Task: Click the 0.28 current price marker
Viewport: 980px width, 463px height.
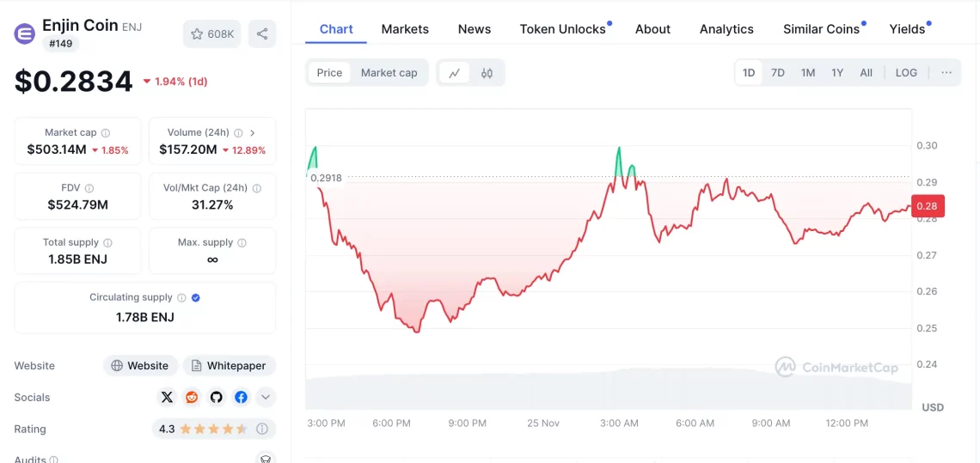Action: coord(928,205)
